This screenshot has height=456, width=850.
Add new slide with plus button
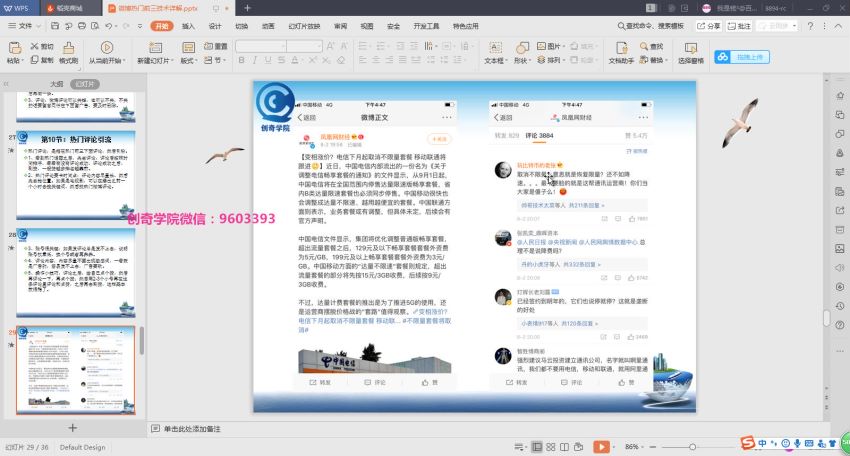tap(72, 428)
